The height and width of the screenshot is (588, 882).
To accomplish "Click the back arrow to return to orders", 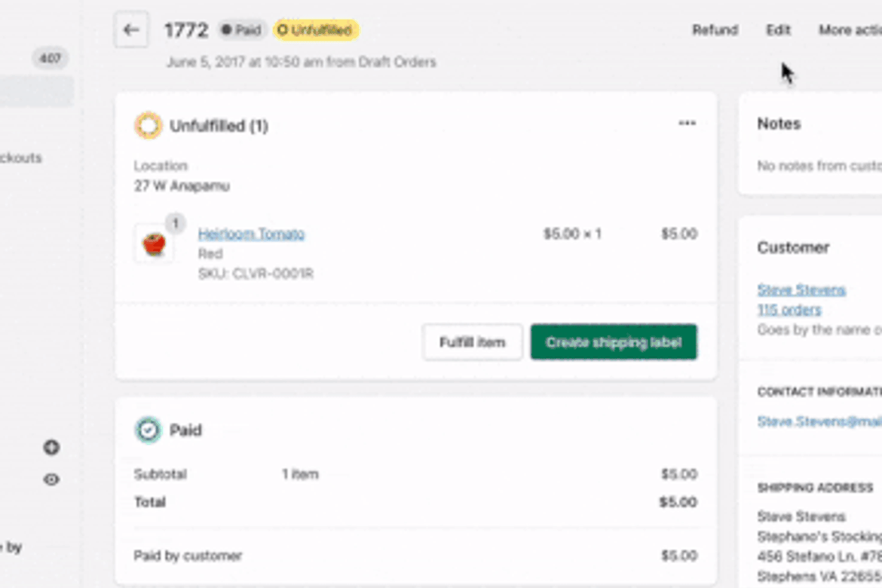I will pos(131,29).
